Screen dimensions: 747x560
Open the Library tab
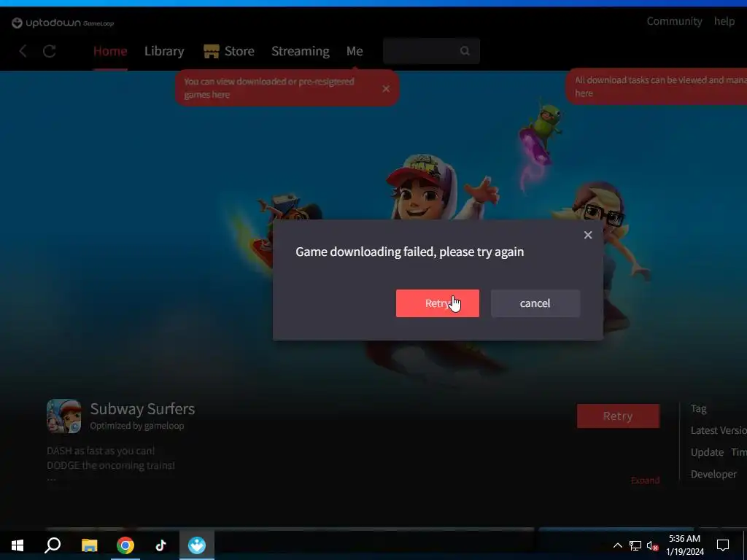pyautogui.click(x=164, y=51)
